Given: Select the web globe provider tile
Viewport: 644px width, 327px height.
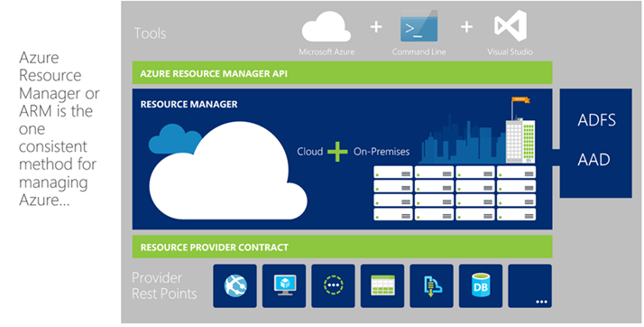Looking at the screenshot, I should pyautogui.click(x=235, y=285).
